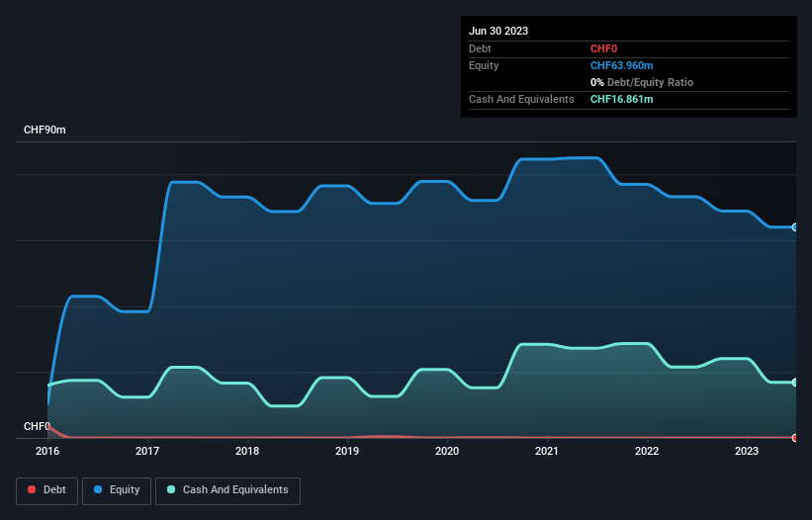Select the 2017 x-axis label
The image size is (812, 520).
tap(147, 451)
